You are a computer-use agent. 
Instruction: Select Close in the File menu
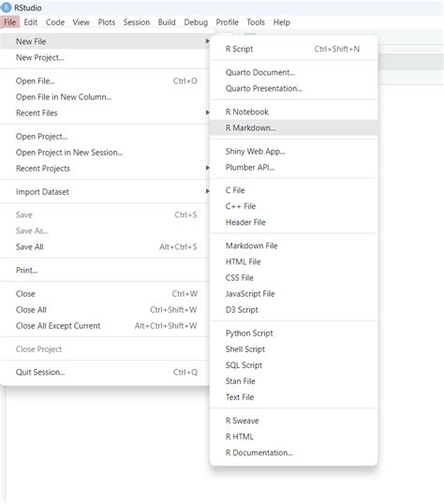pyautogui.click(x=106, y=294)
